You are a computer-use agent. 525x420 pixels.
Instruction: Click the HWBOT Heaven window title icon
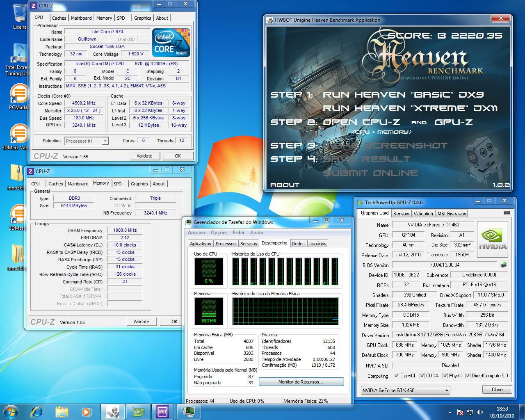point(269,20)
